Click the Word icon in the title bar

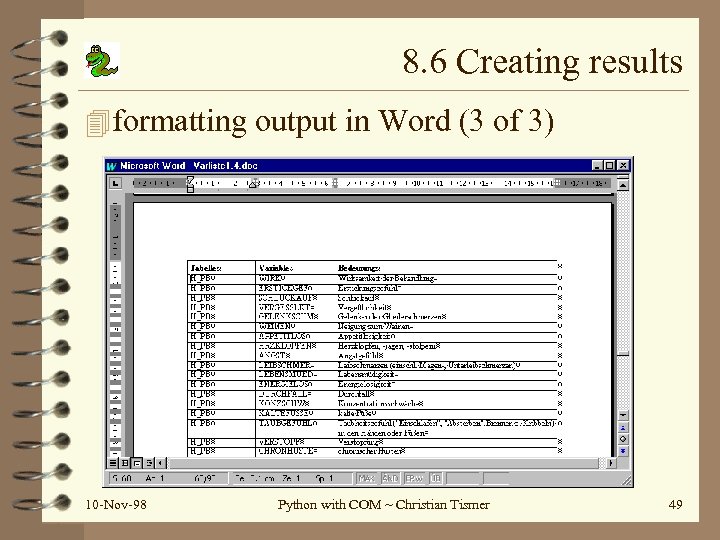(x=112, y=166)
